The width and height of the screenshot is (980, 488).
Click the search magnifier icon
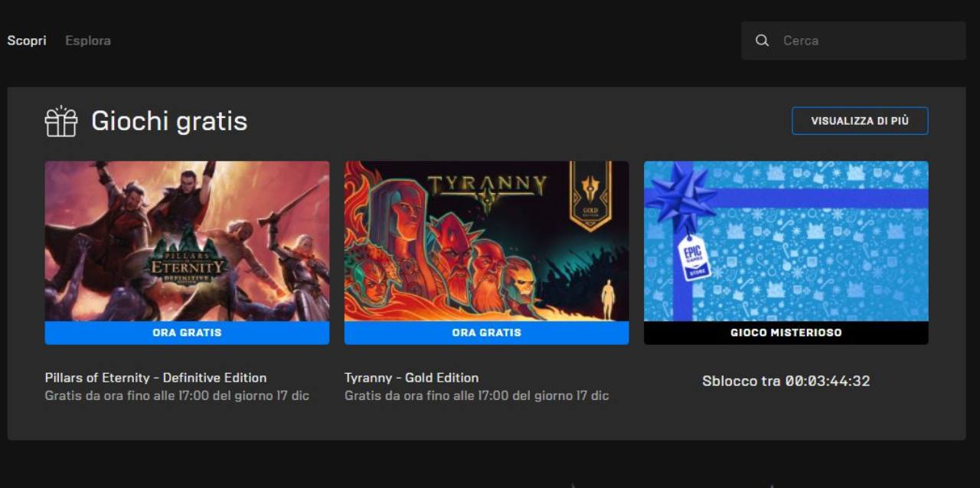762,41
